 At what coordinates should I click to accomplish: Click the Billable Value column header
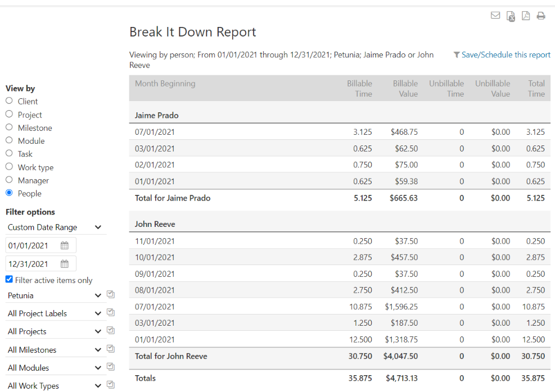tap(405, 89)
